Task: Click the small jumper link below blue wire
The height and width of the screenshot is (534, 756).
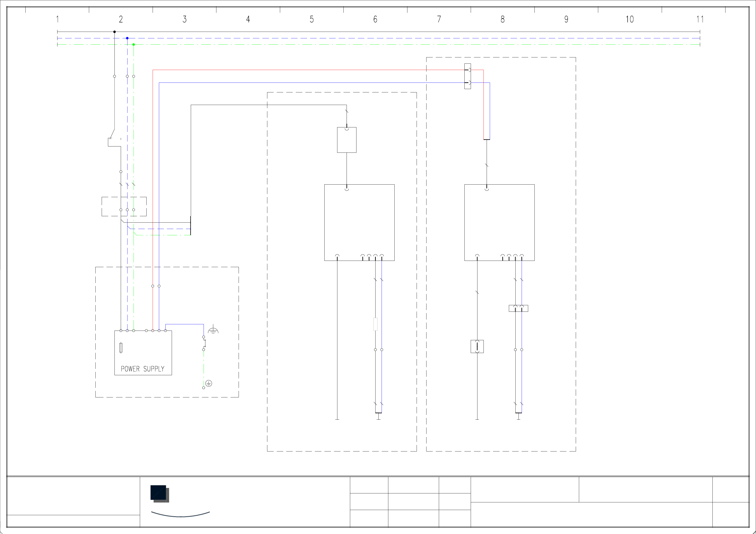Action: (204, 343)
